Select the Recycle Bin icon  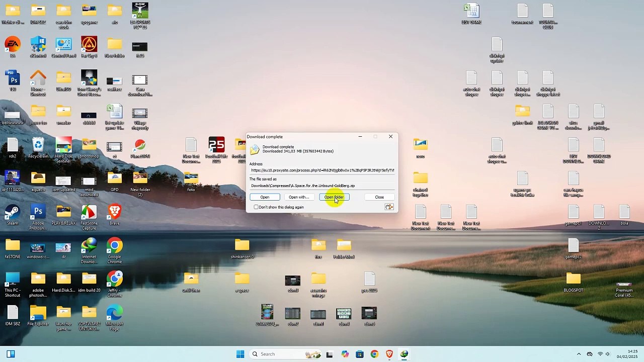tap(38, 148)
